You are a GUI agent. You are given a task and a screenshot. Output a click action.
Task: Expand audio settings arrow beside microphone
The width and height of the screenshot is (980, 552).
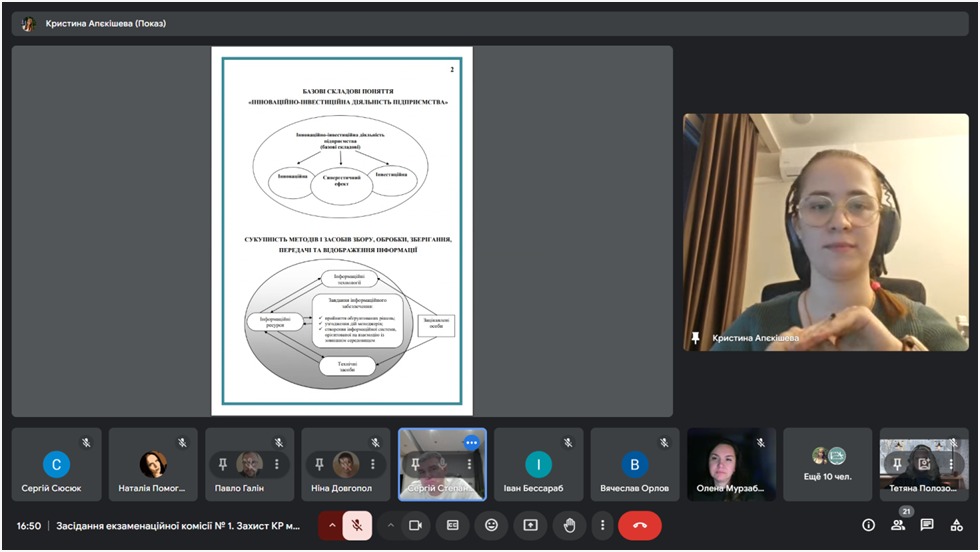click(x=331, y=525)
